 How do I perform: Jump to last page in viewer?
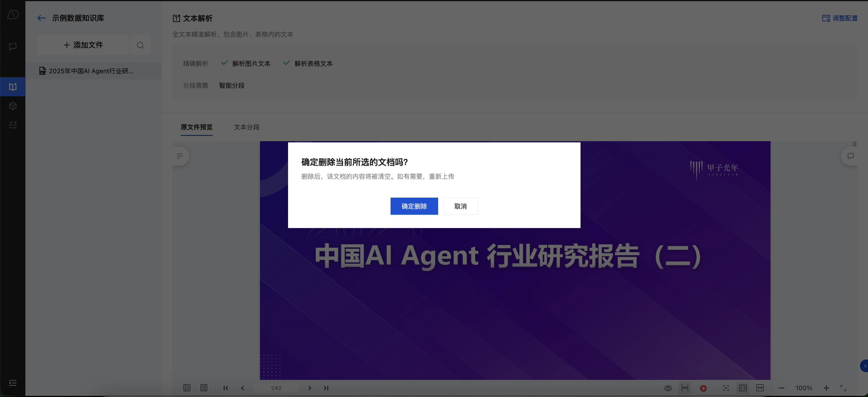click(x=326, y=388)
